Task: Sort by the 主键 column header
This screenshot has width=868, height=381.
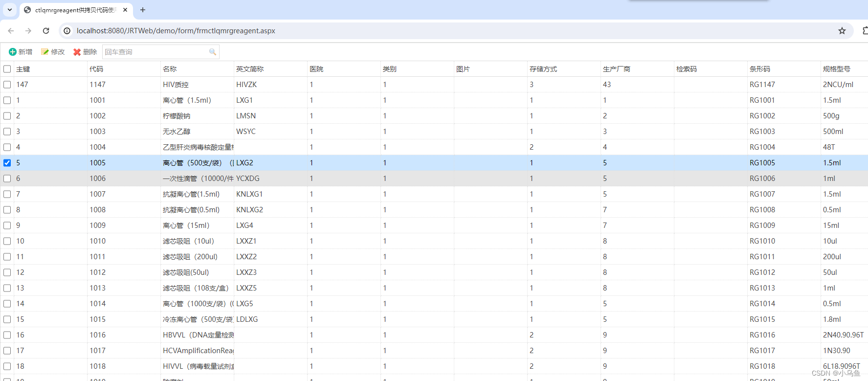Action: click(50, 69)
